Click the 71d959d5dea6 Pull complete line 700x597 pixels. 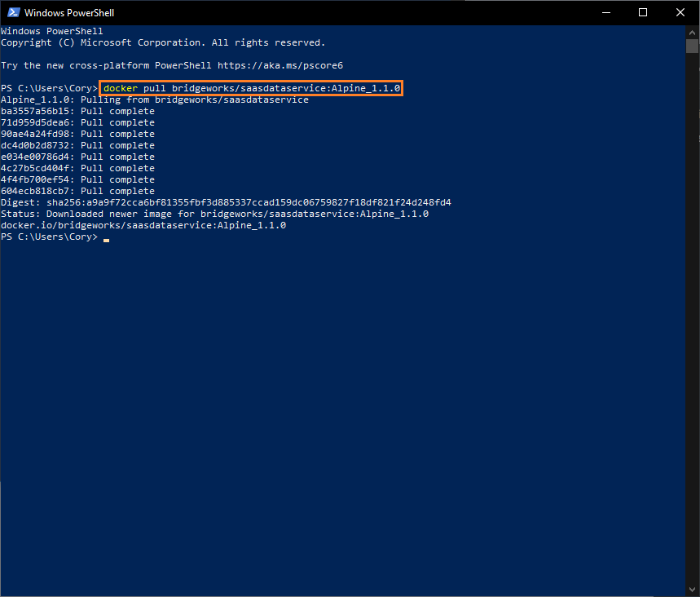tap(77, 122)
